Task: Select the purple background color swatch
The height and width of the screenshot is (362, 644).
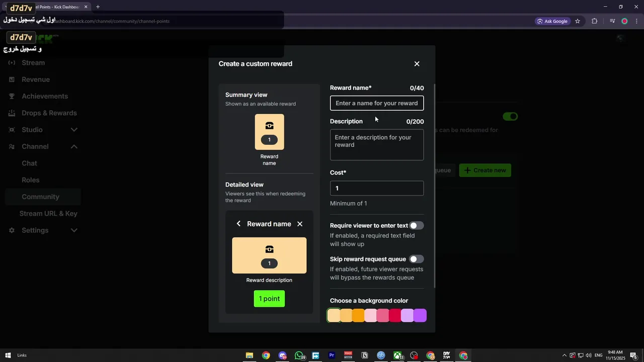Action: [420, 315]
